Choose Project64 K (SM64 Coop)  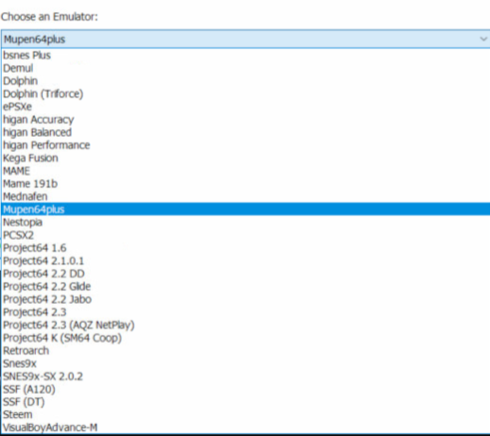tap(246, 338)
